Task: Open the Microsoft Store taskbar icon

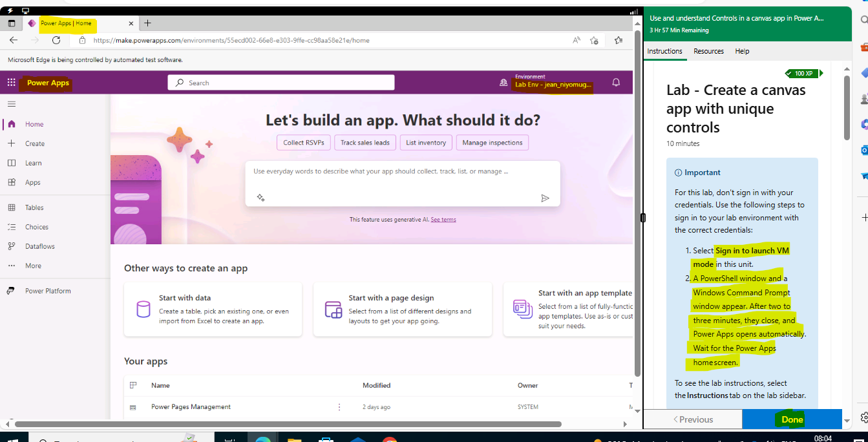Action: 326,439
